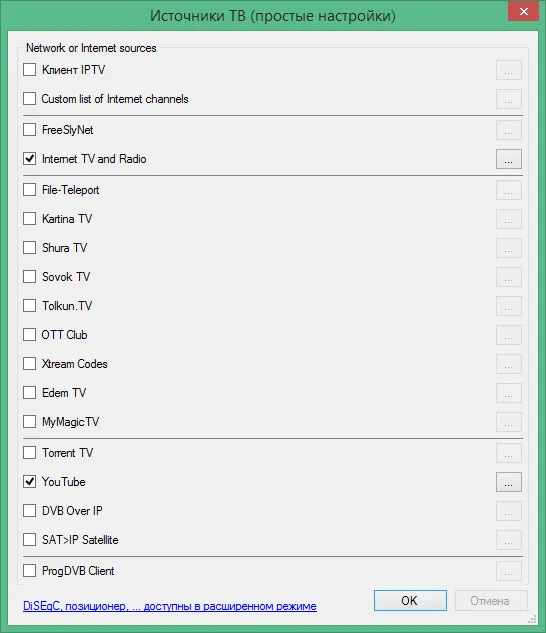Viewport: 546px width, 633px height.
Task: Click the OK button
Action: pos(410,601)
